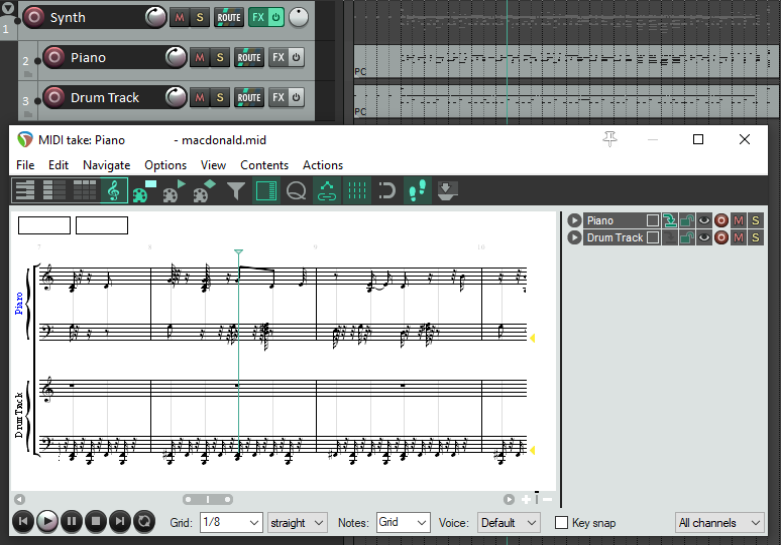Click the quantize Q icon
Screen dimensions: 781x545
pyautogui.click(x=296, y=190)
